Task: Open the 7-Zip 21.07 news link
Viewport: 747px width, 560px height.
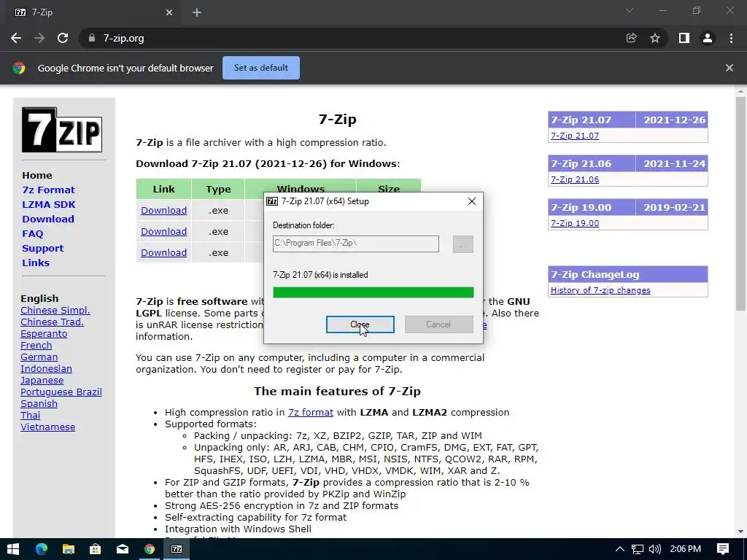Action: click(x=575, y=136)
